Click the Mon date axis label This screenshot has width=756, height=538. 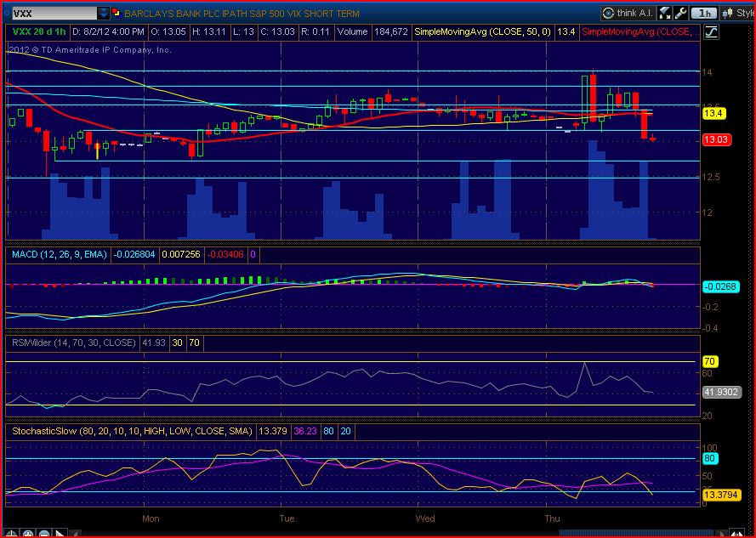[x=151, y=518]
